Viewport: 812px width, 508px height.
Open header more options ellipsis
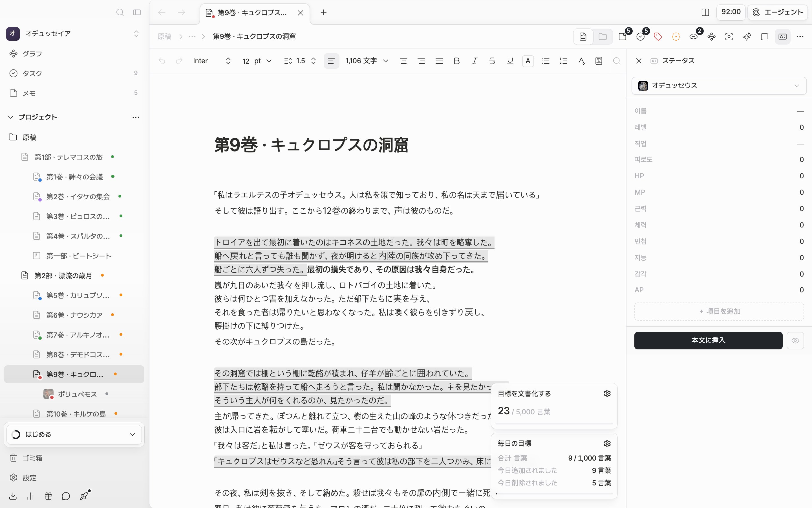(x=800, y=36)
